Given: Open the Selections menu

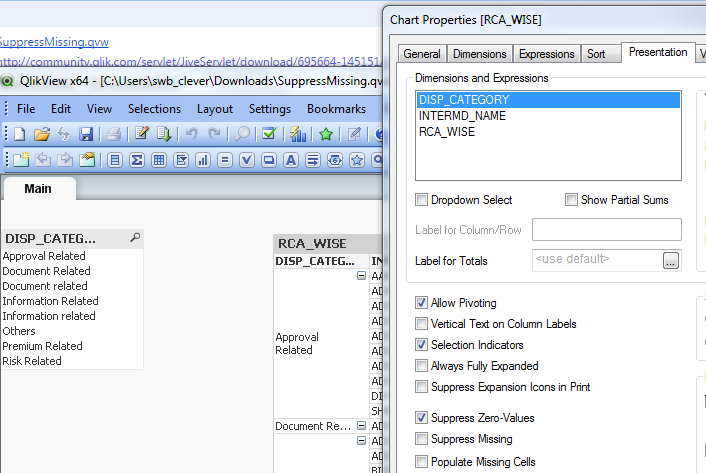Looking at the screenshot, I should (154, 109).
